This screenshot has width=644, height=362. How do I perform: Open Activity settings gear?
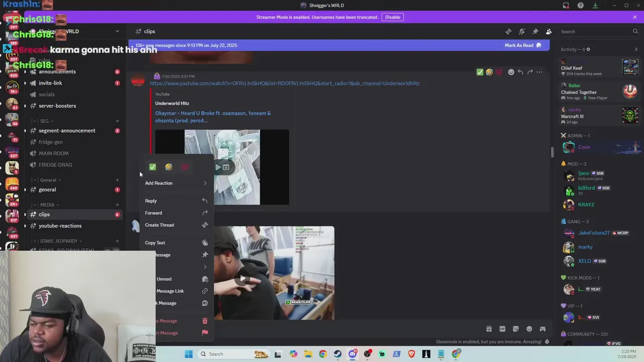[588, 49]
